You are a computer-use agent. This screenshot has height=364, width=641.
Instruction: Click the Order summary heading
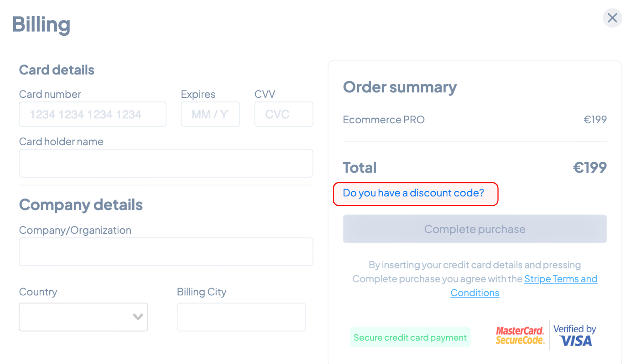[x=400, y=87]
